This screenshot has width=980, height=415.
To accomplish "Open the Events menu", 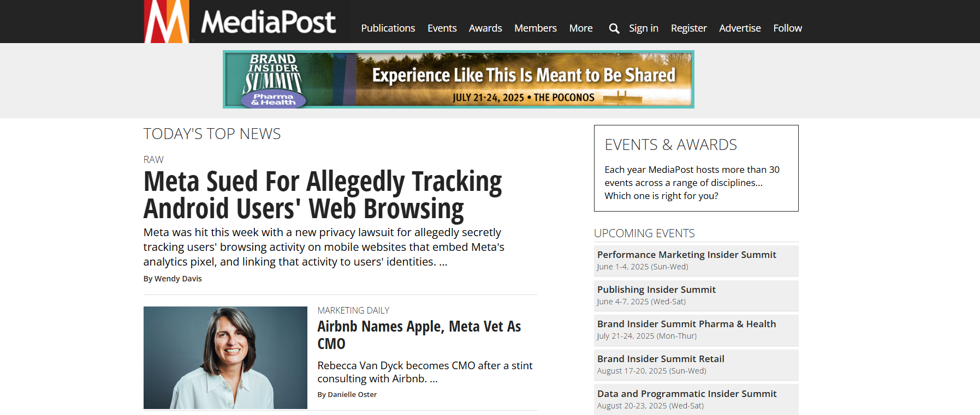I will point(442,28).
